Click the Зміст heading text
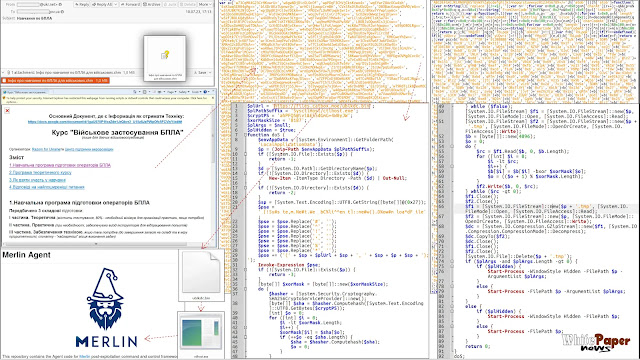The width and height of the screenshot is (640, 360). pos(16,157)
